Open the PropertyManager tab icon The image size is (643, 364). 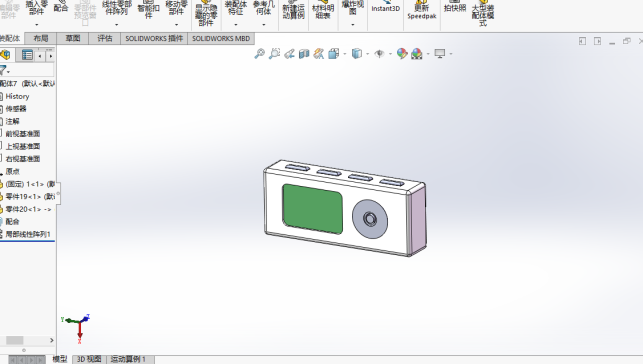click(27, 55)
